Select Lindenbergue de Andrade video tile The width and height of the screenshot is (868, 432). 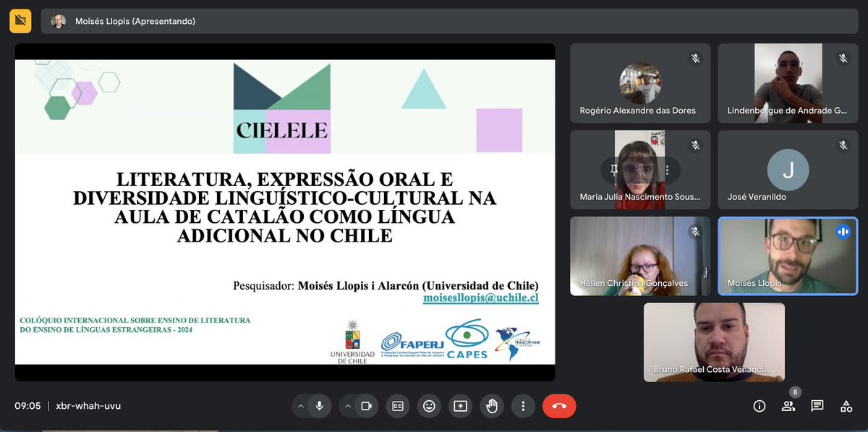point(788,83)
